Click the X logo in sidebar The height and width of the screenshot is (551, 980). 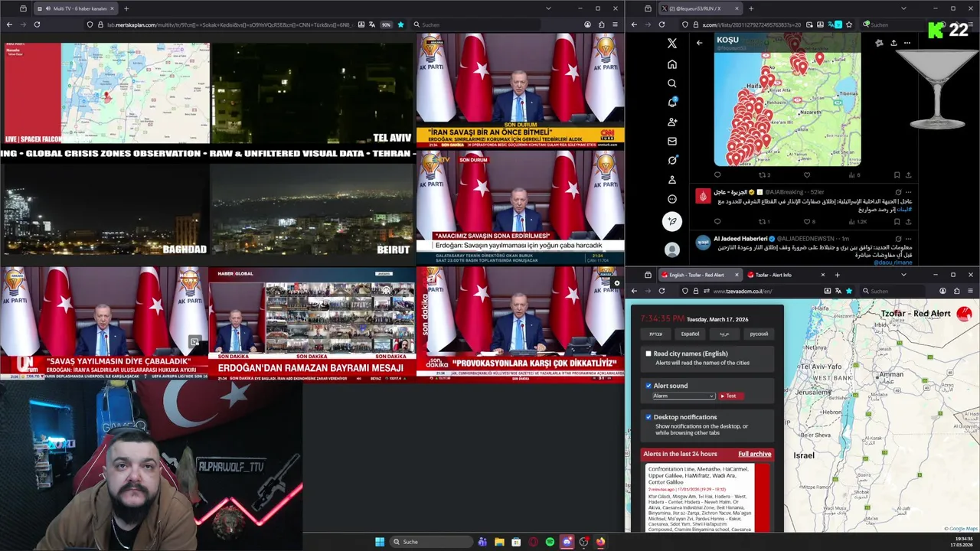[x=672, y=44]
